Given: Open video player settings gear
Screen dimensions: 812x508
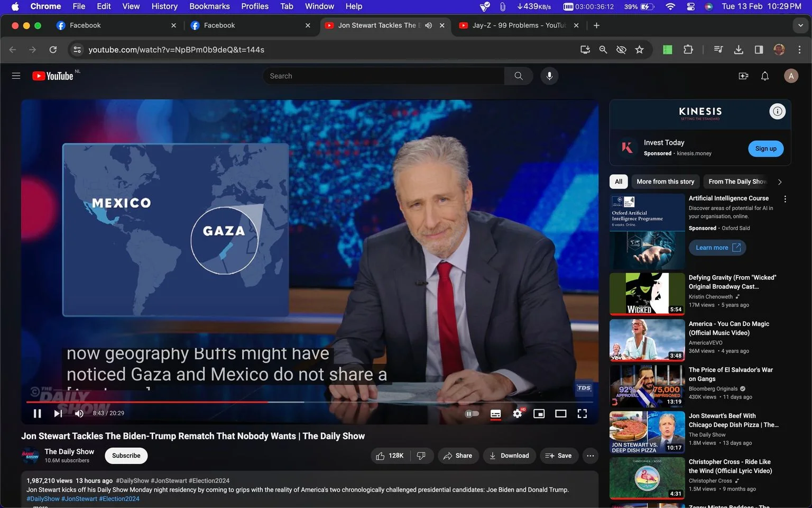Looking at the screenshot, I should pos(518,413).
